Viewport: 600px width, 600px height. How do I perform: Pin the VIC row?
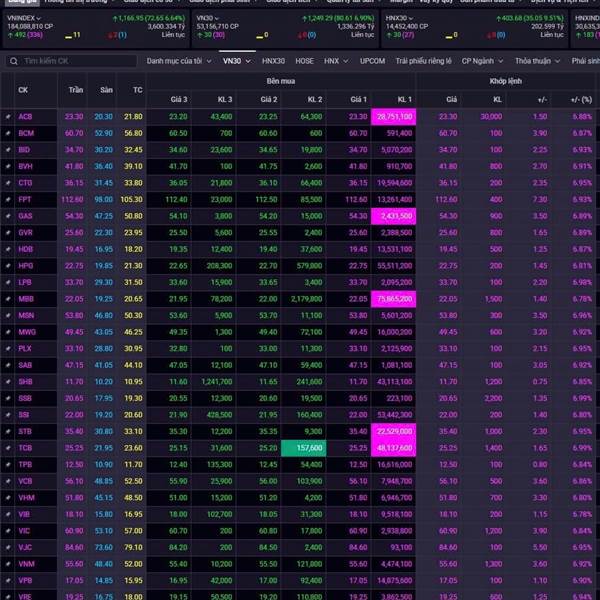click(x=8, y=531)
